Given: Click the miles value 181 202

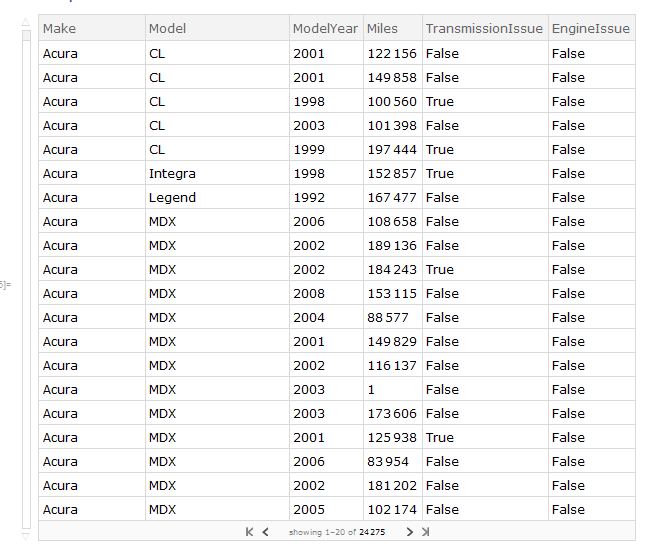Looking at the screenshot, I should click(392, 485).
